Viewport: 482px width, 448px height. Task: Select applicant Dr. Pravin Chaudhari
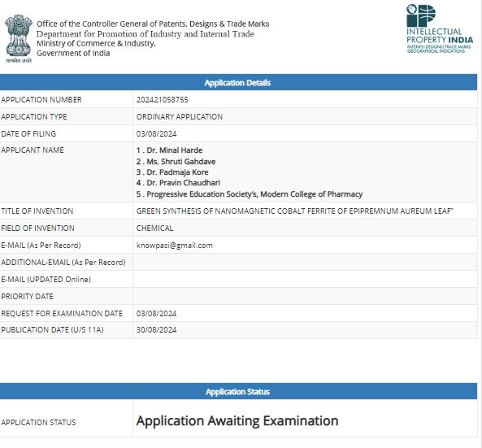pyautogui.click(x=178, y=183)
